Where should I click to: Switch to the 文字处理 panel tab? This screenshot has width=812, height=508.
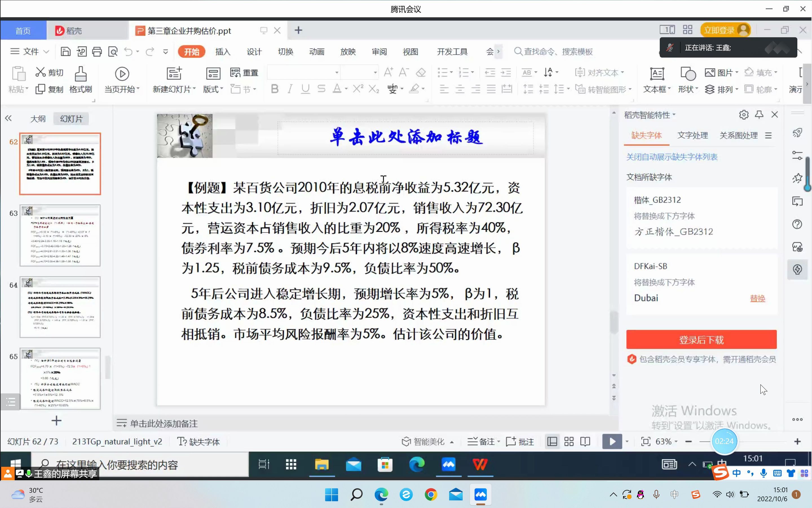click(692, 135)
